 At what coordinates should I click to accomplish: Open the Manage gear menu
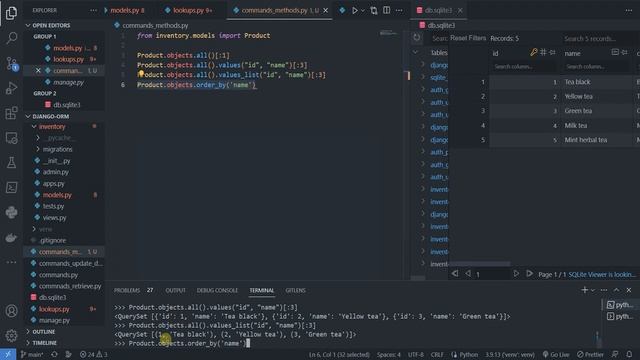point(11,336)
